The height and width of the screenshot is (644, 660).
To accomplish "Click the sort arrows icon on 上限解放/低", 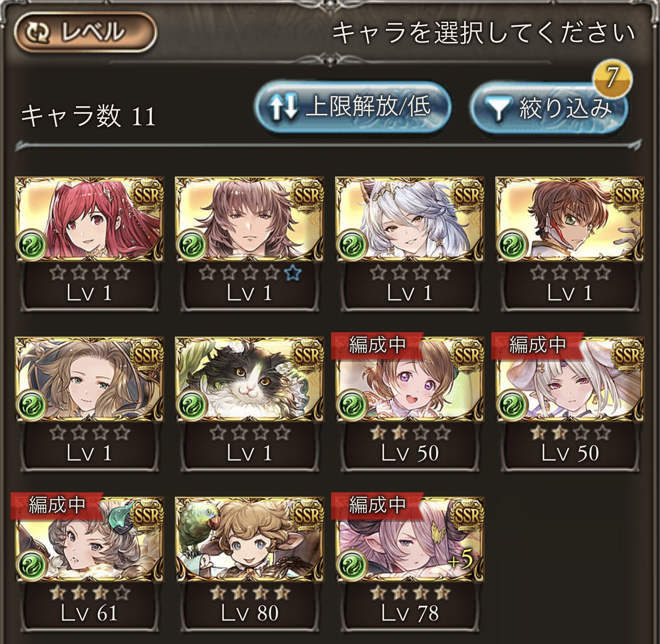I will click(283, 107).
